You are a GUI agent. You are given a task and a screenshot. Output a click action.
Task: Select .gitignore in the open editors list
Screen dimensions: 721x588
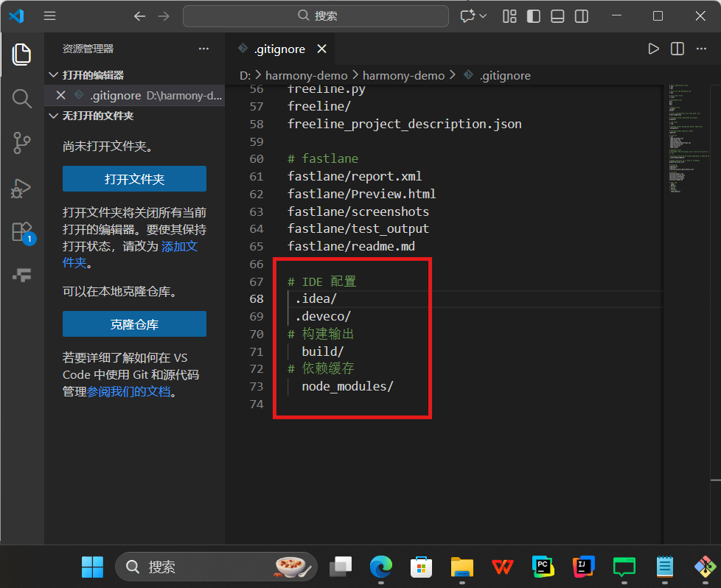pyautogui.click(x=134, y=95)
